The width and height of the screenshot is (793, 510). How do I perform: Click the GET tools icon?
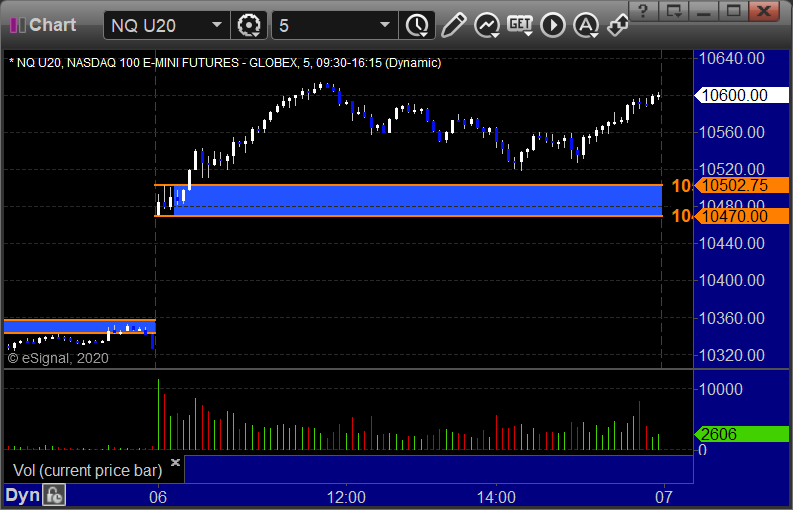pyautogui.click(x=520, y=24)
